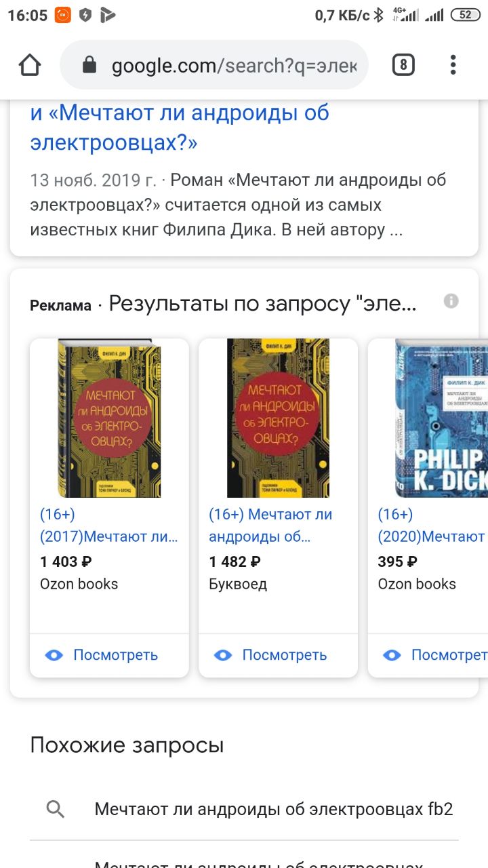Open the (16+) Мечтают ли андроиды об… Буквоед link

pos(271,526)
